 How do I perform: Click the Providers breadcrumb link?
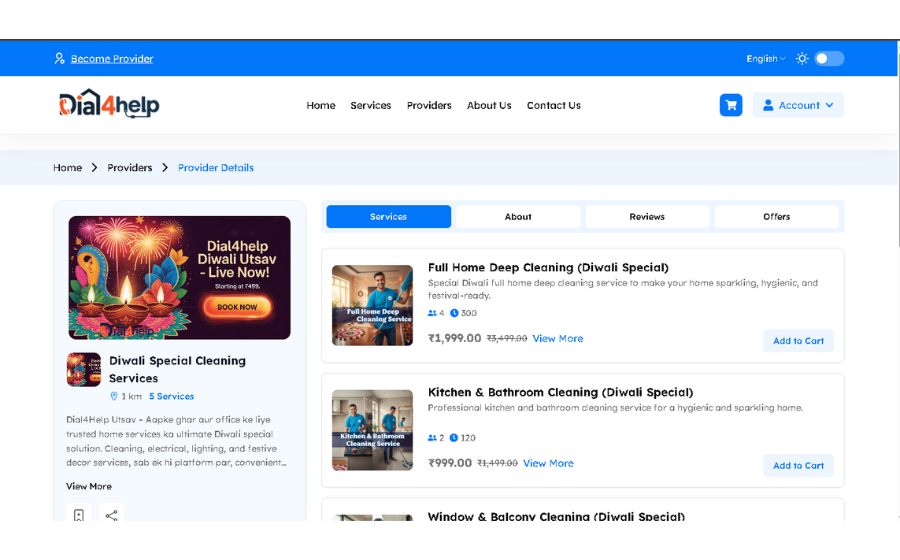click(130, 168)
